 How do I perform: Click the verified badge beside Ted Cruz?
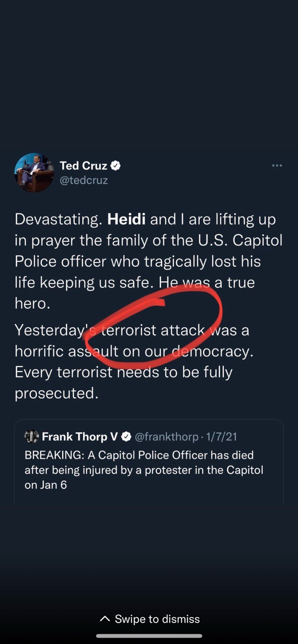pos(116,166)
